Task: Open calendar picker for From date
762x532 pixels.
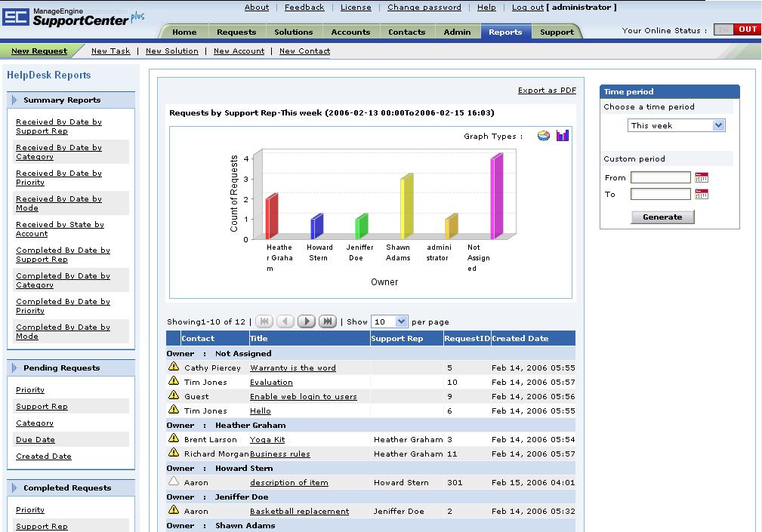Action: pyautogui.click(x=702, y=177)
